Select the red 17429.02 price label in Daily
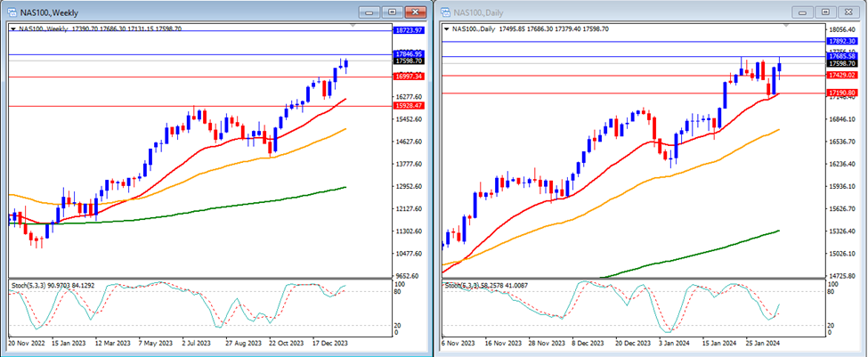The image size is (868, 357). click(x=841, y=75)
